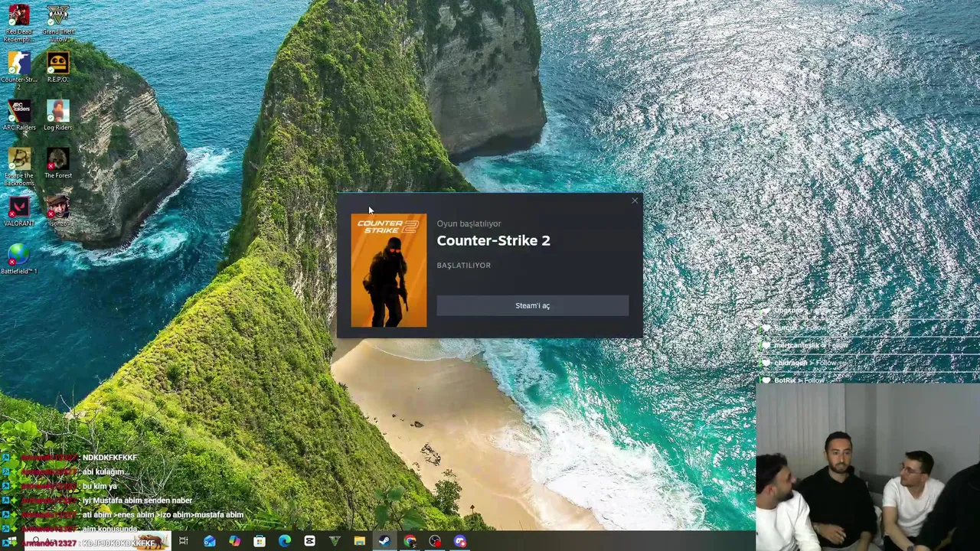Open Grand Theft Auto V desktop shortcut
This screenshot has height=551, width=980.
(57, 23)
